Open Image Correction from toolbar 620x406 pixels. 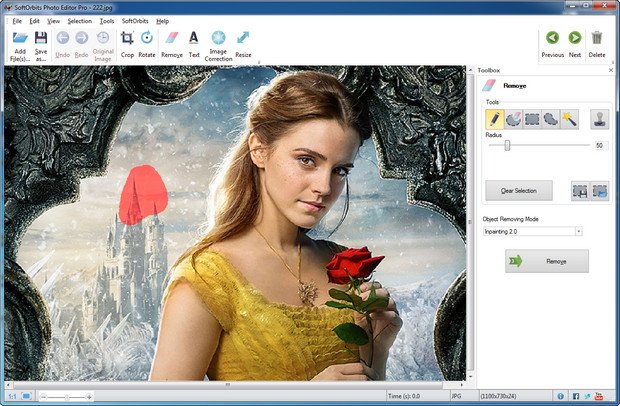coord(218,46)
